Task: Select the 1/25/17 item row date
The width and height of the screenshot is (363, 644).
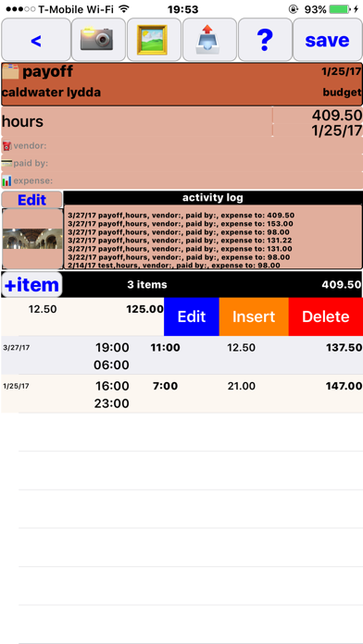Action: pos(16,386)
